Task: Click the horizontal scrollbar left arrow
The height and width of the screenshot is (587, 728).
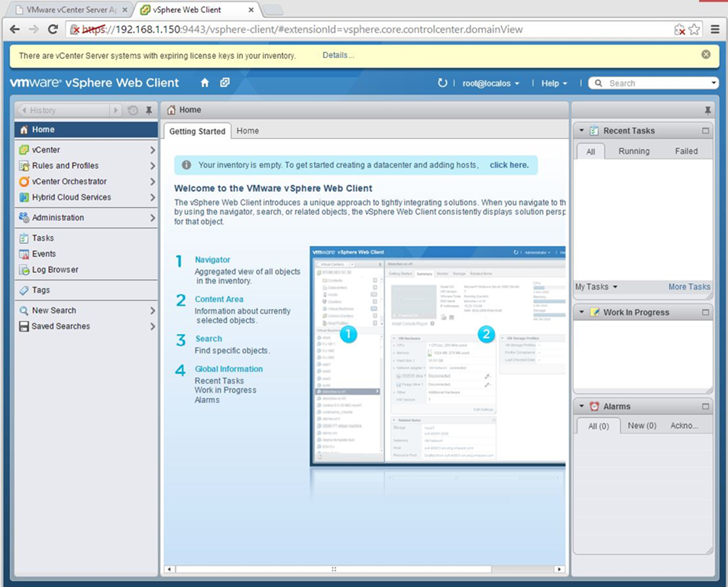Action: 169,569
